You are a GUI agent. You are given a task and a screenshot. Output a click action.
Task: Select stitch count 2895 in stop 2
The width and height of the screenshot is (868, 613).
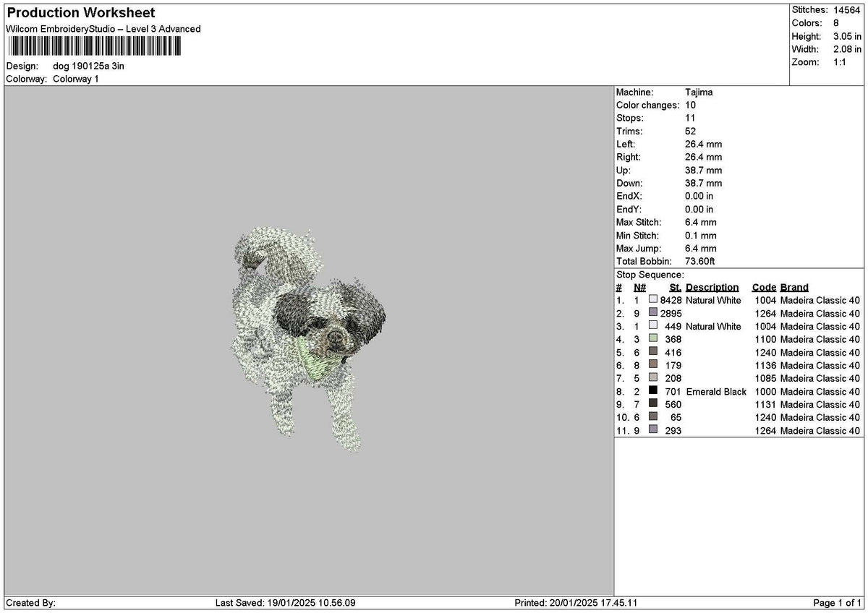point(671,314)
